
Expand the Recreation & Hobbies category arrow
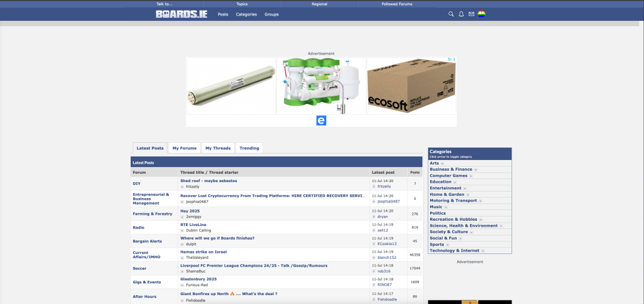481,220
